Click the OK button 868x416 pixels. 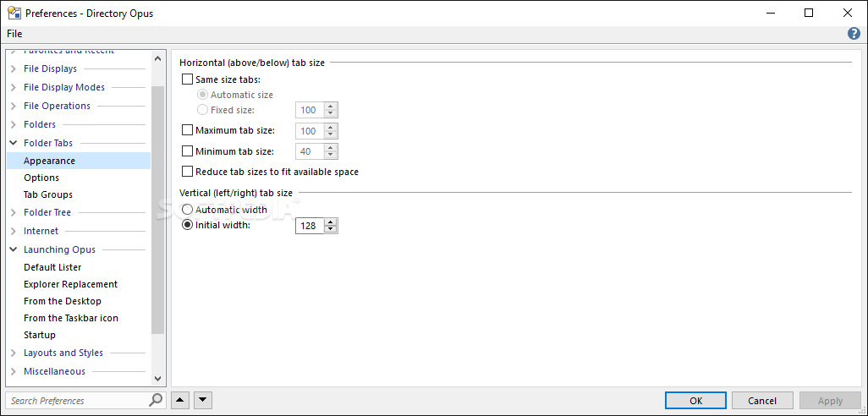696,401
